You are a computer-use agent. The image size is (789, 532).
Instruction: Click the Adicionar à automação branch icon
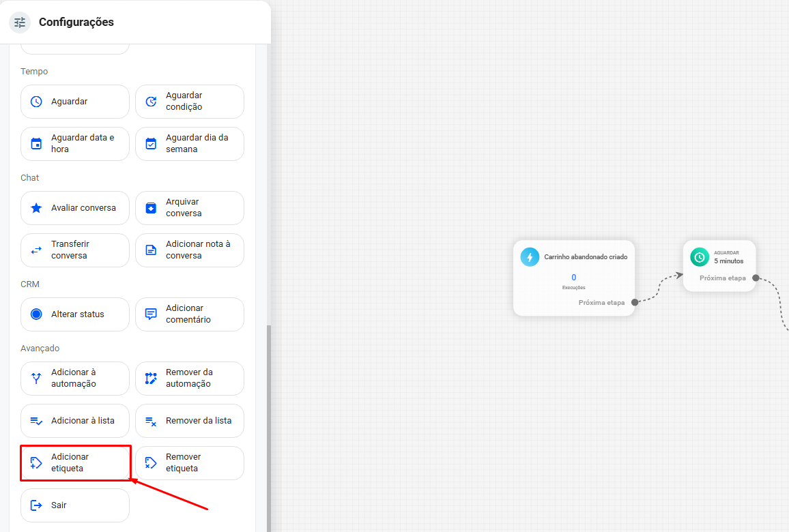point(36,378)
